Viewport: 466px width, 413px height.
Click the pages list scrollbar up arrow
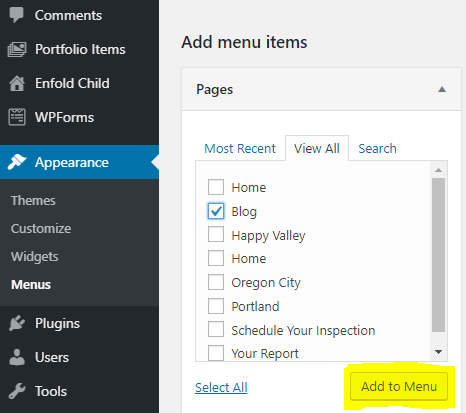click(x=438, y=170)
